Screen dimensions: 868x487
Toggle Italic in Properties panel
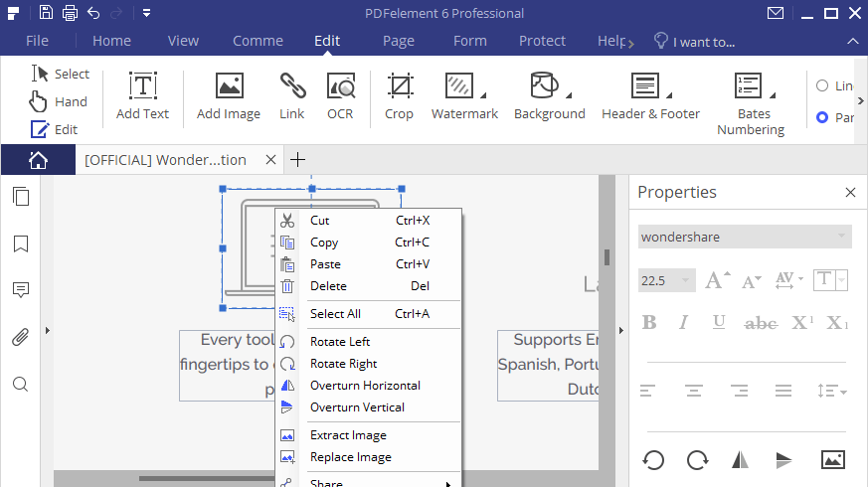[x=684, y=322]
